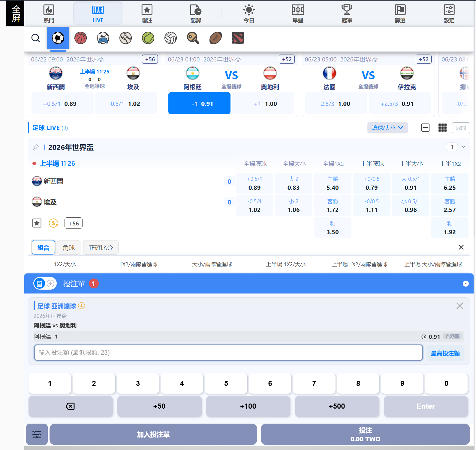The width and height of the screenshot is (476, 450).
Task: Close the combo markets panel X
Action: tap(461, 247)
